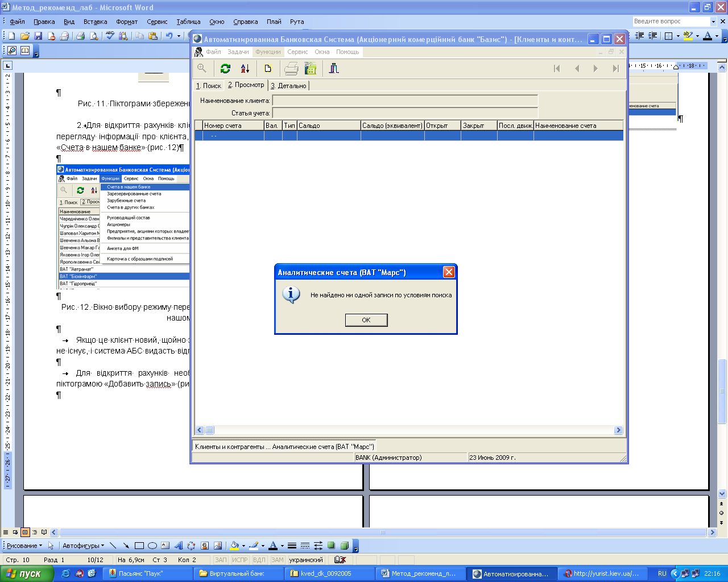This screenshot has height=582, width=728.
Task: Click OK in the Аналитические счета dialog
Action: click(x=366, y=320)
